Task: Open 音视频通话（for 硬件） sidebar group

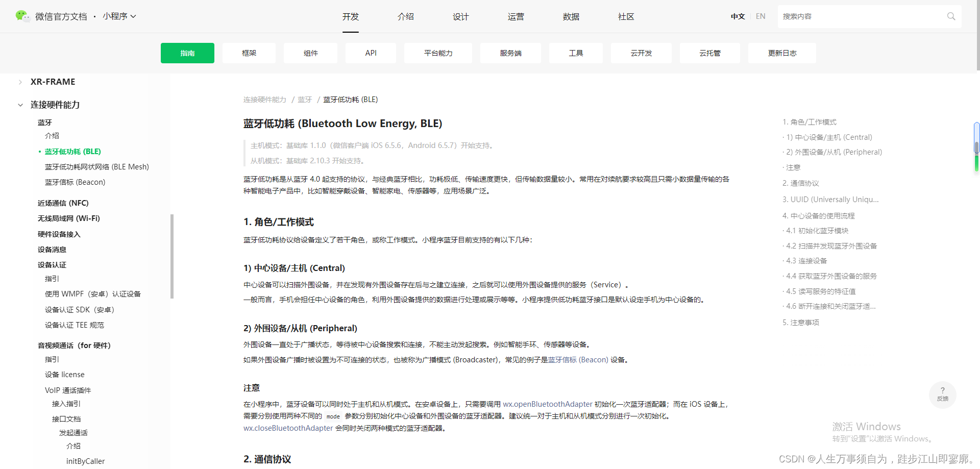Action: pos(74,345)
